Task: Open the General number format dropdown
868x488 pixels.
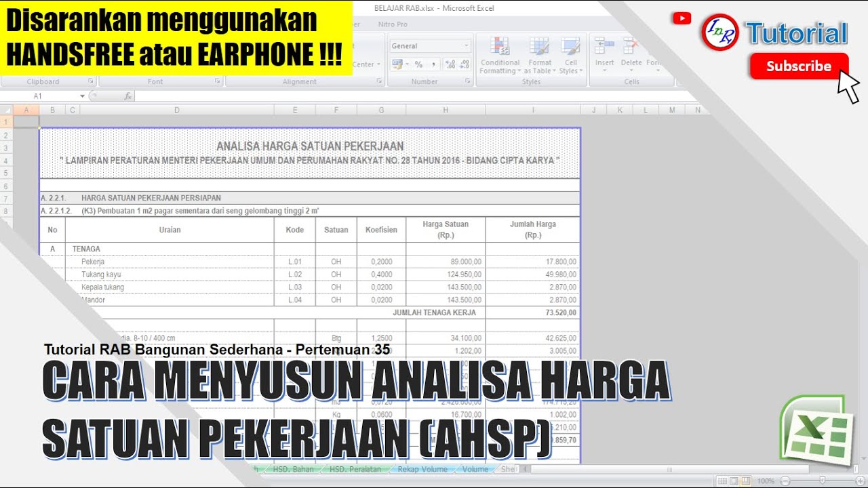Action: pyautogui.click(x=467, y=46)
